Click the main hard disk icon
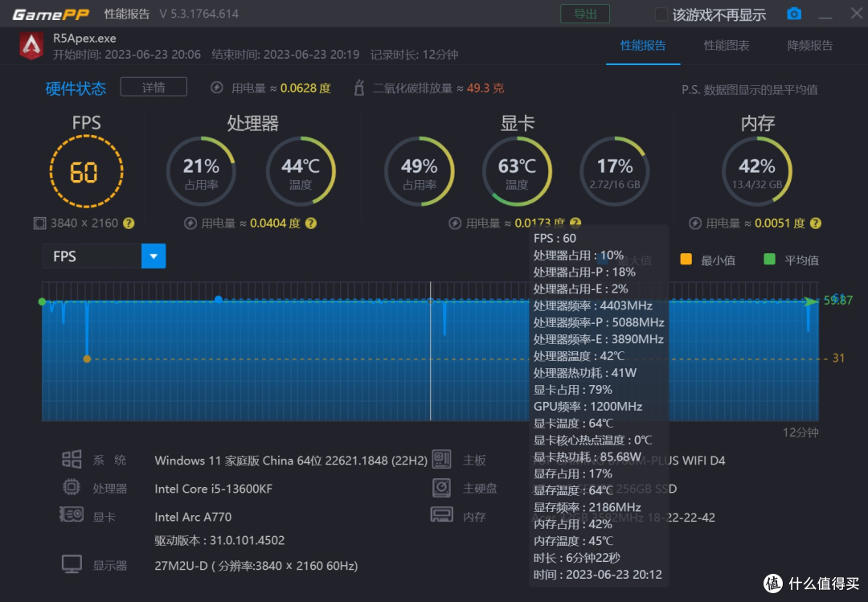The height and width of the screenshot is (602, 868). (x=442, y=487)
